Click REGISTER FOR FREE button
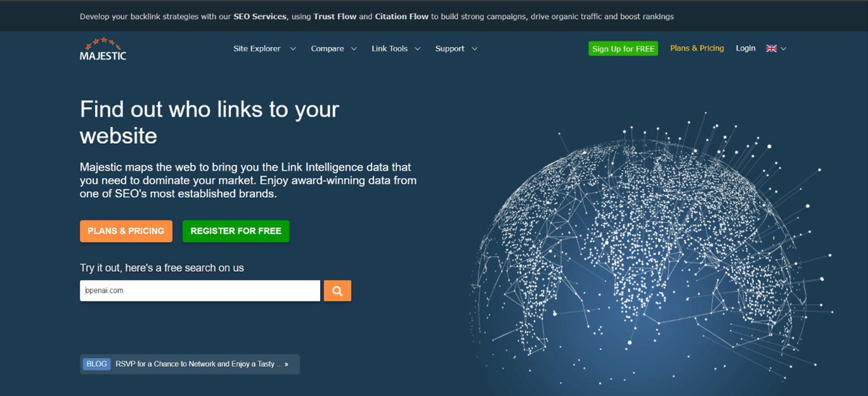Viewport: 868px width, 396px height. coord(236,231)
